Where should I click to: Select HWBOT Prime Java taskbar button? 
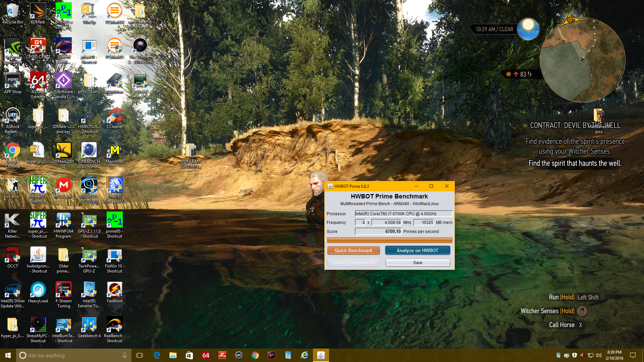pos(321,355)
